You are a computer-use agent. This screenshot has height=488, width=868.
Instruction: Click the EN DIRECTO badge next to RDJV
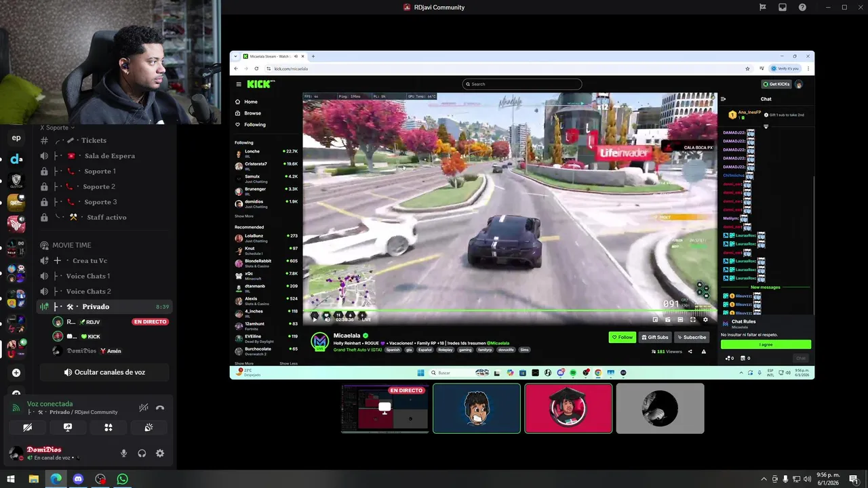[x=150, y=322]
